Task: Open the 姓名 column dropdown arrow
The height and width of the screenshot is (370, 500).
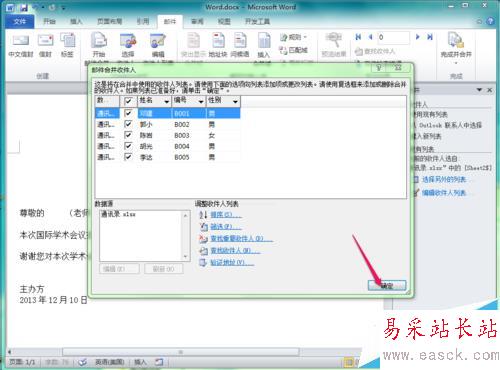Action: (x=166, y=101)
